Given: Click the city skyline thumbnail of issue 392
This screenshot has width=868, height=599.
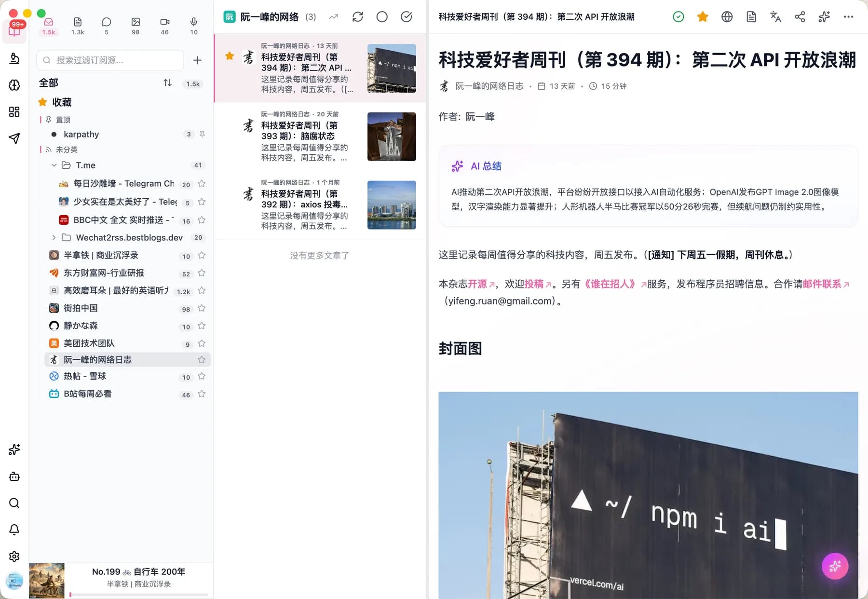Looking at the screenshot, I should point(392,205).
